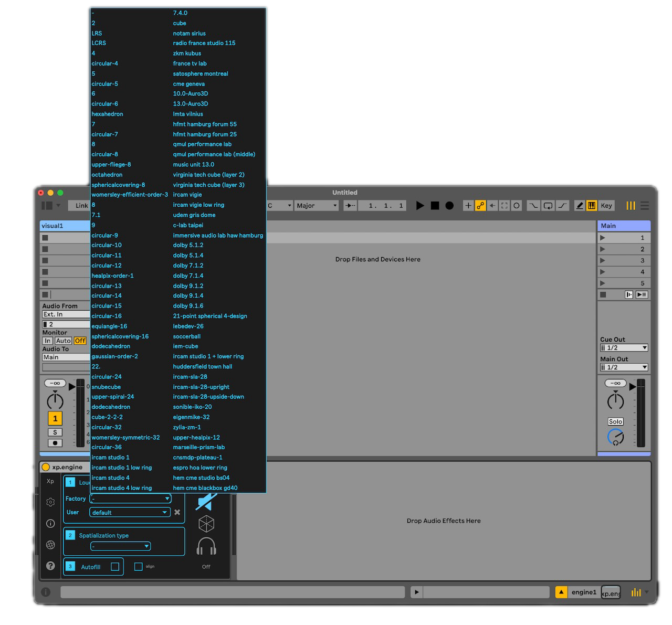Viewport: 672px width, 625px height.
Task: Expand the Spatialization type dropdown
Action: [x=121, y=546]
